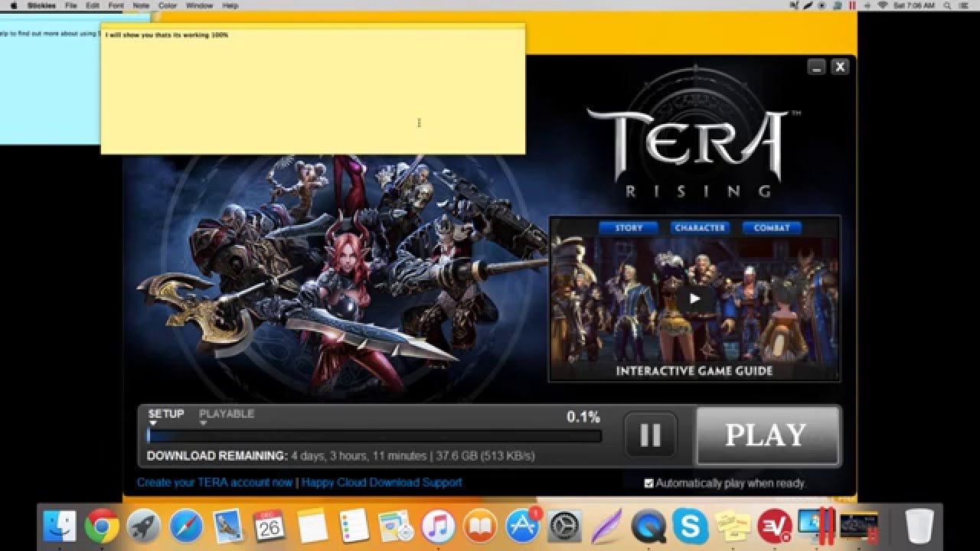The height and width of the screenshot is (551, 980).
Task: Open the Preview app icon in dock
Action: click(396, 526)
